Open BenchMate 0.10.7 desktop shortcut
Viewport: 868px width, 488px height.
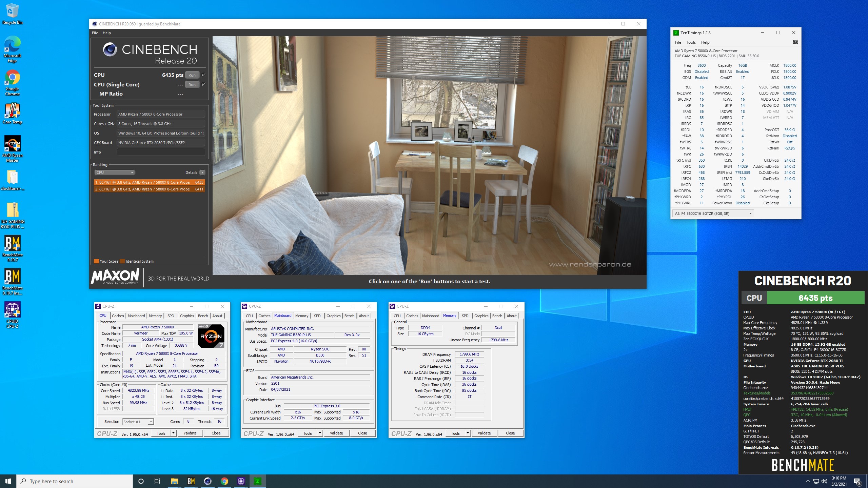[12, 248]
